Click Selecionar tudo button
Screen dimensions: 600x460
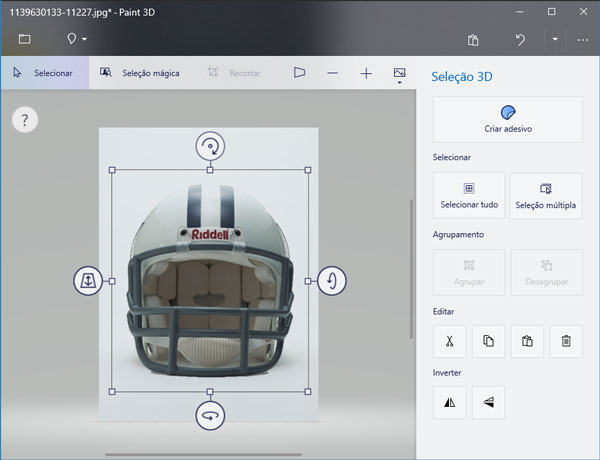469,196
